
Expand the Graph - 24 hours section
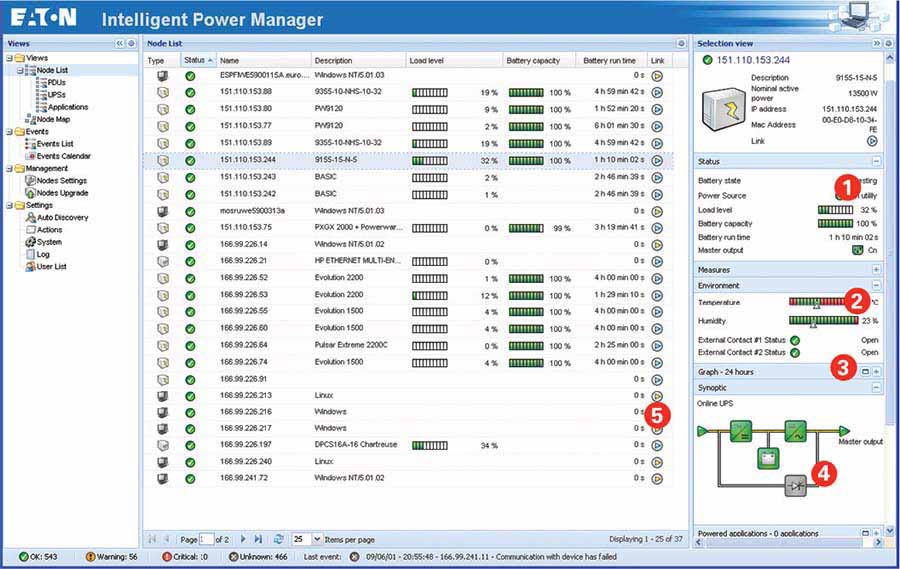coord(876,372)
